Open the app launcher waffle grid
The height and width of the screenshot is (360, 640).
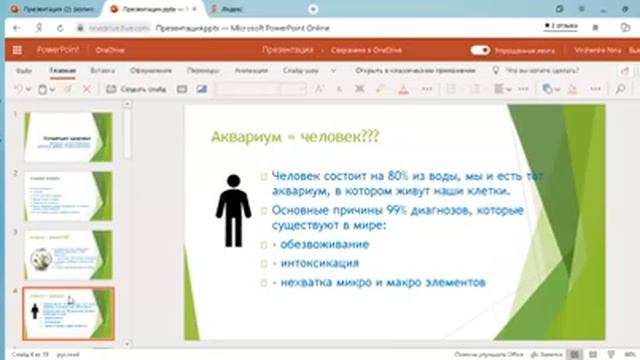[x=17, y=50]
